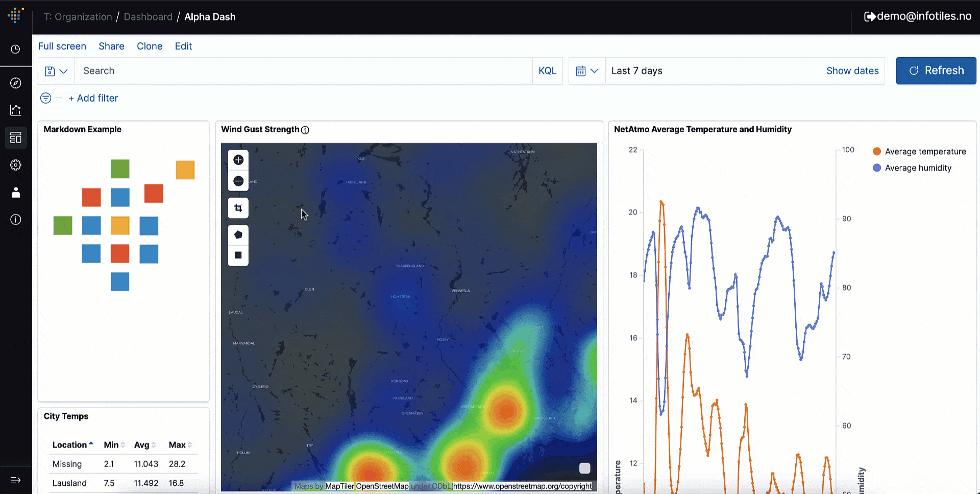The width and height of the screenshot is (980, 494).
Task: Open the OpenStreetMap attribution link
Action: [x=382, y=486]
